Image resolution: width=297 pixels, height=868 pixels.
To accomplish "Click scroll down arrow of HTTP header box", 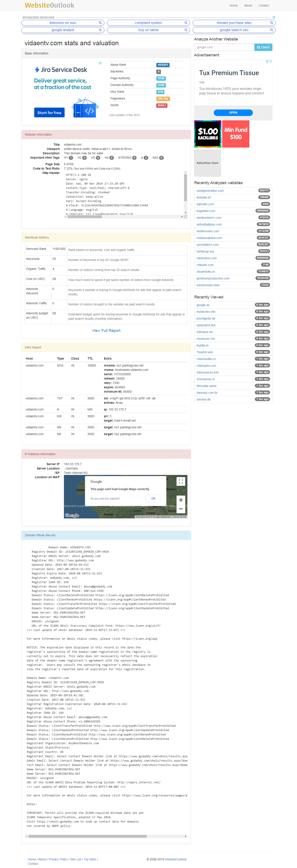I will click(x=185, y=213).
